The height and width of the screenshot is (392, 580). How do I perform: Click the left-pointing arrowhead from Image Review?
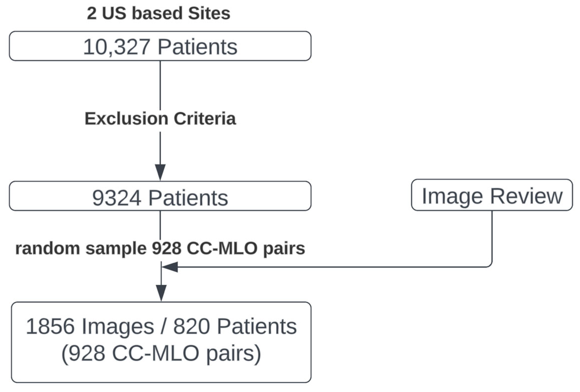coord(170,267)
